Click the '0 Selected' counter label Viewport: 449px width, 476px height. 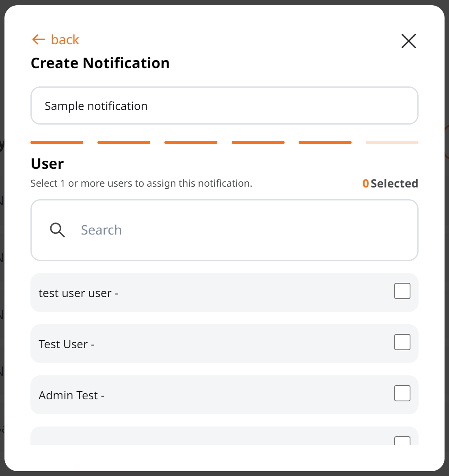click(390, 183)
